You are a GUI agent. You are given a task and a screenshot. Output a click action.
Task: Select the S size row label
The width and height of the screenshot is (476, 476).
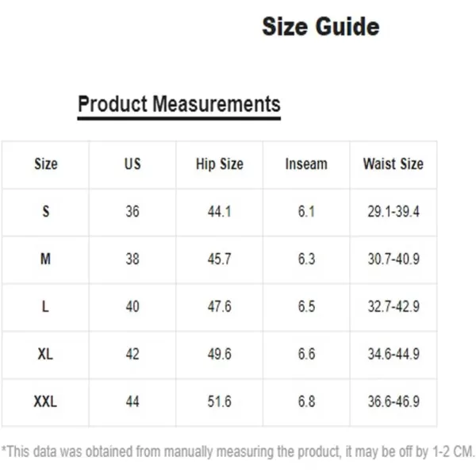[46, 211]
